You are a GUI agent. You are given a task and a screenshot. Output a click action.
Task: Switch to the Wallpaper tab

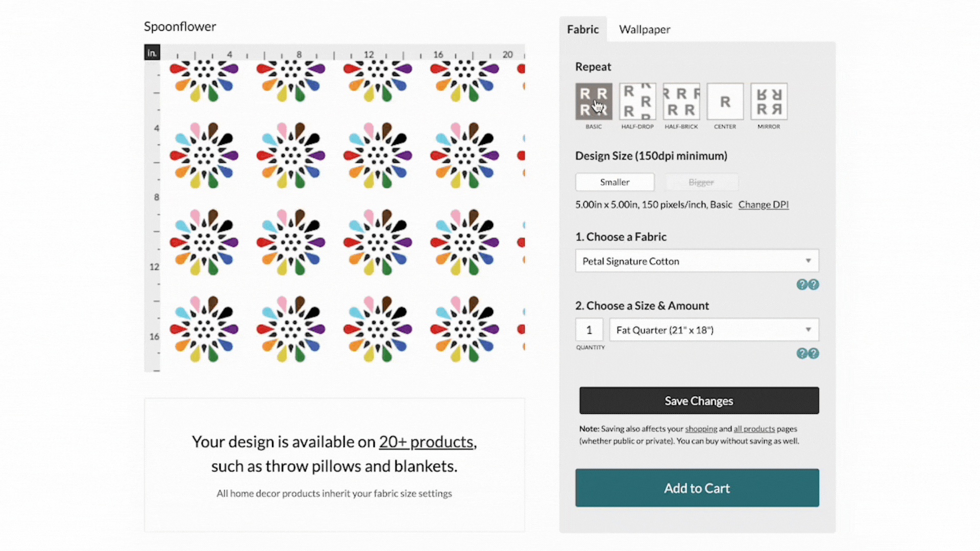(x=645, y=29)
